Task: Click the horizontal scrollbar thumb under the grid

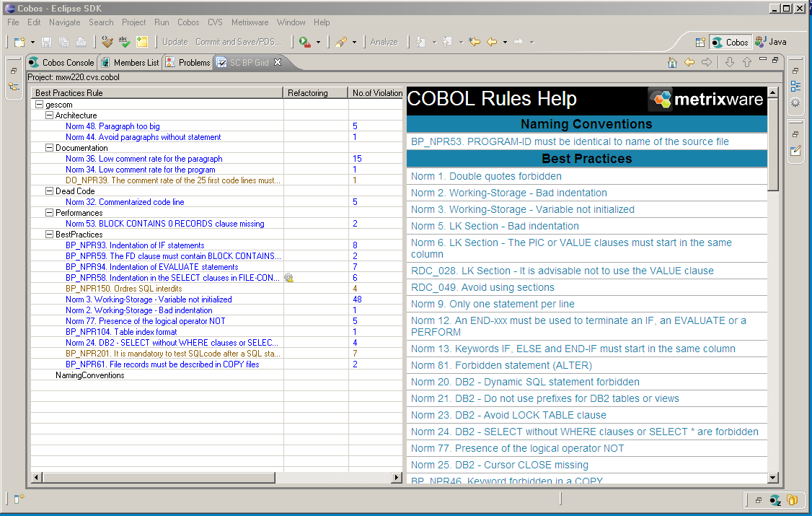Action: 159,478
